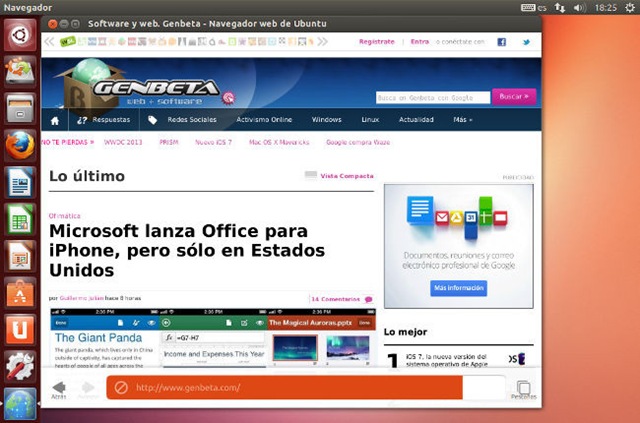The image size is (640, 423).
Task: Open the Respuestas menu item
Action: pos(104,120)
